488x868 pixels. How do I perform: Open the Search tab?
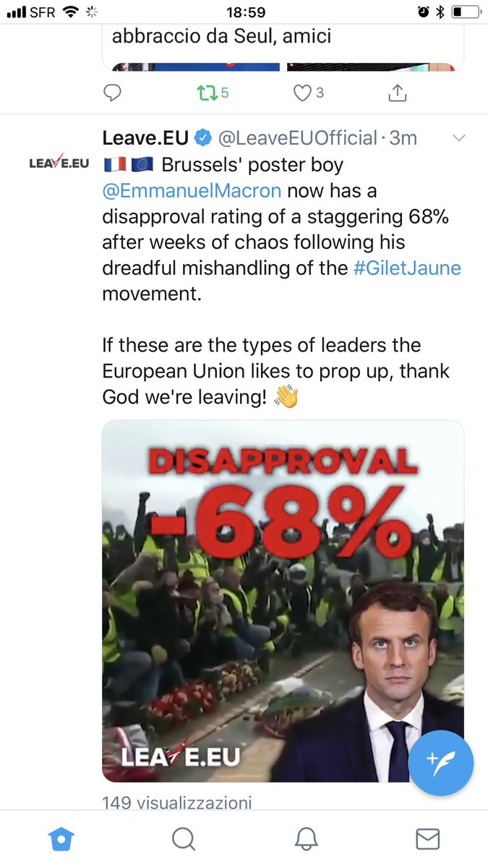pyautogui.click(x=183, y=839)
